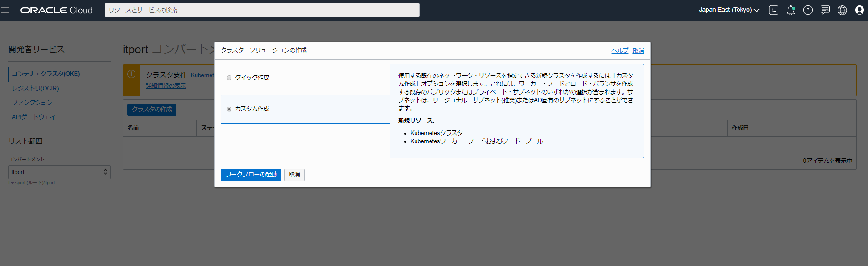Click the Kubernetesワーカー・ノードおよびノード・プール item
The image size is (868, 266).
pos(477,141)
